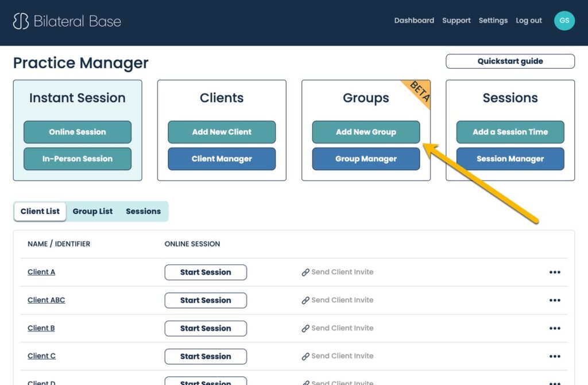
Task: Start Session for Client ABC
Action: 206,300
